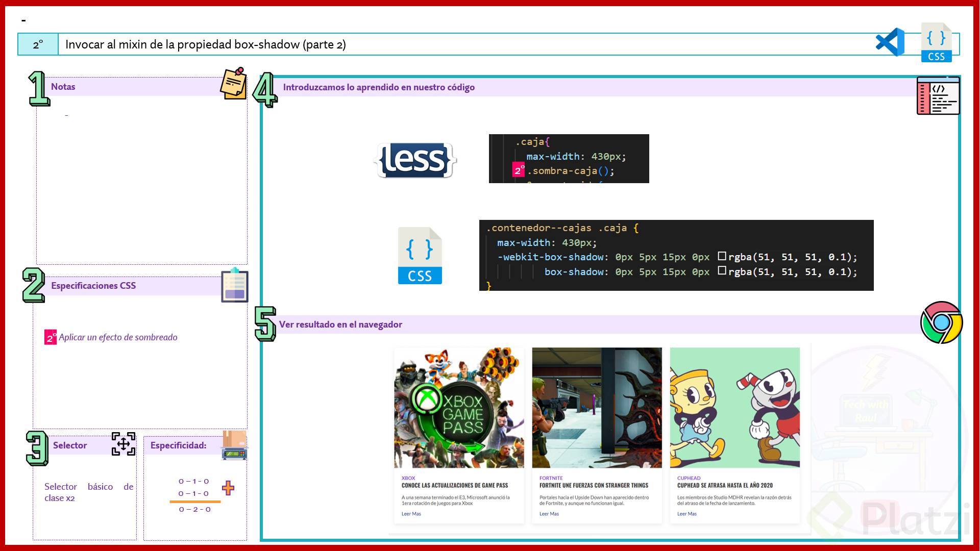Click the clipboard icon beside Especificaciones CSS
Screen dimensions: 980x551
pos(234,286)
